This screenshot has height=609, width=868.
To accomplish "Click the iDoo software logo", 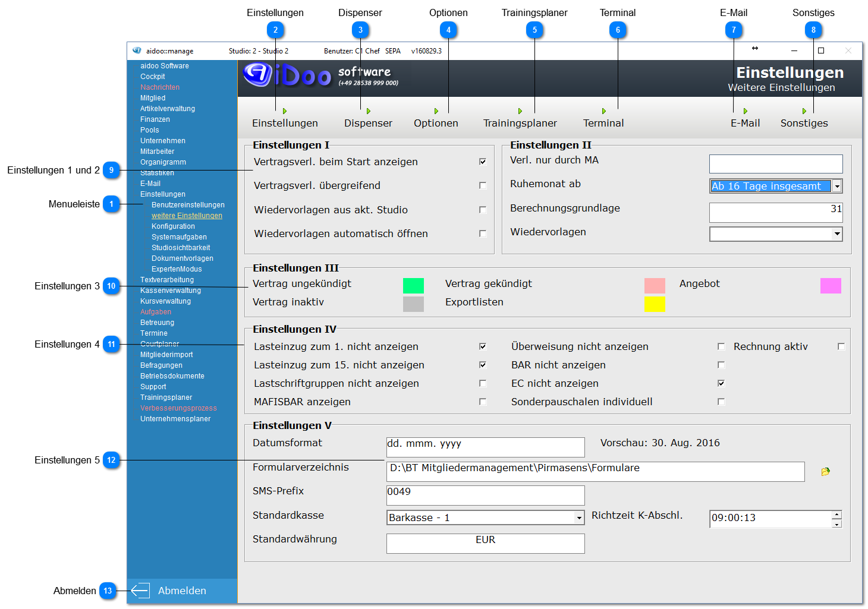I will (x=321, y=76).
